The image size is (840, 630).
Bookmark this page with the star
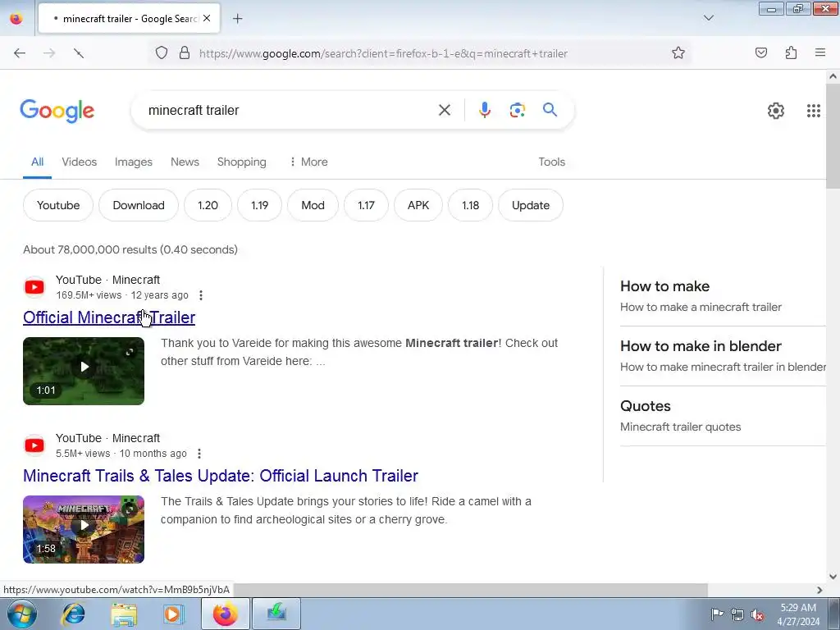678,53
